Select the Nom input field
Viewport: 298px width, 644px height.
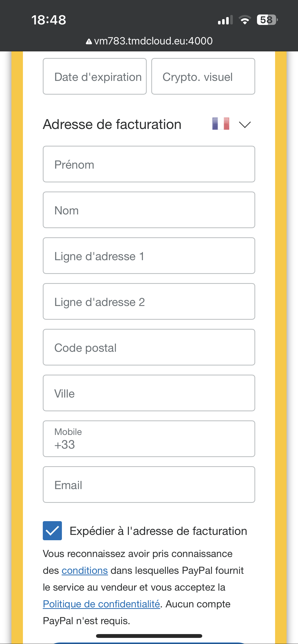pyautogui.click(x=149, y=210)
